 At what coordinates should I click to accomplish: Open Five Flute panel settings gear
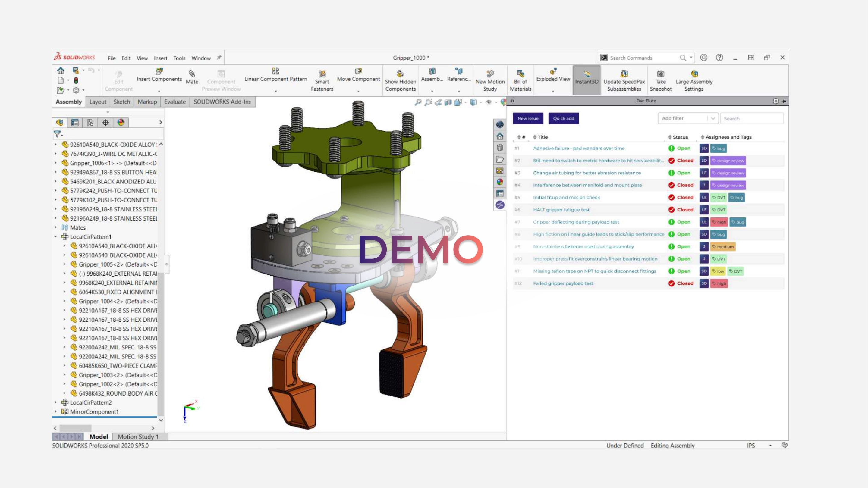click(x=776, y=101)
